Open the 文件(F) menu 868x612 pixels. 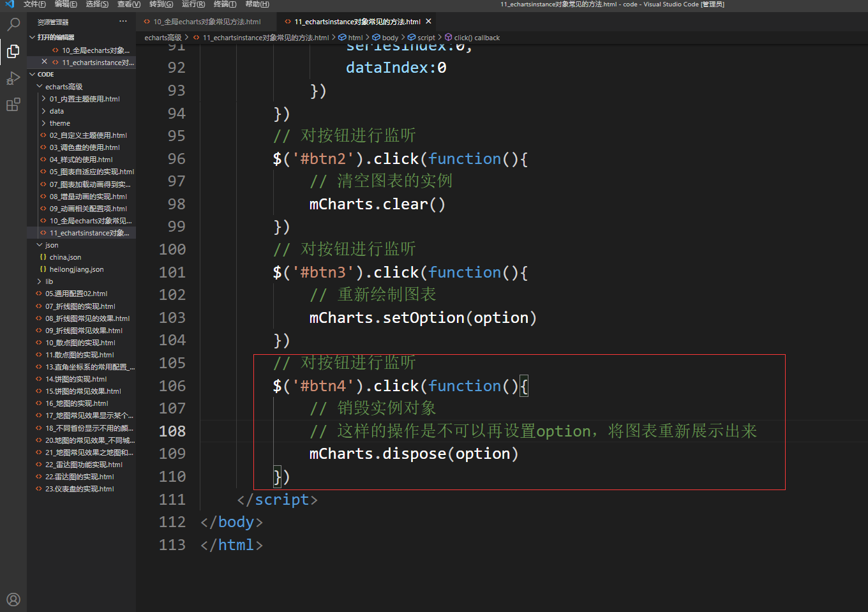(x=34, y=4)
